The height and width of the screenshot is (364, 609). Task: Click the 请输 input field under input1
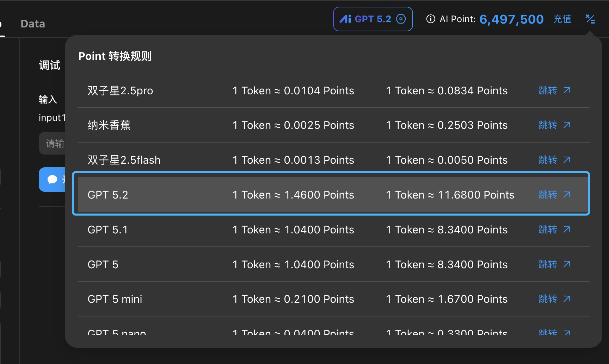pos(52,143)
